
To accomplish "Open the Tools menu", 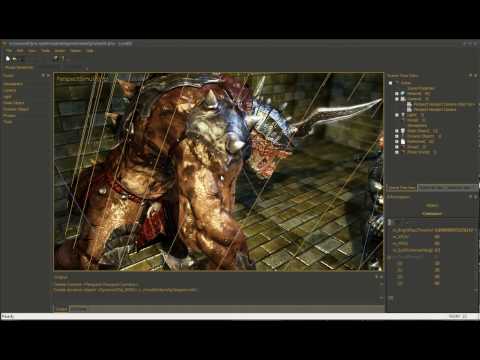I will pos(45,51).
